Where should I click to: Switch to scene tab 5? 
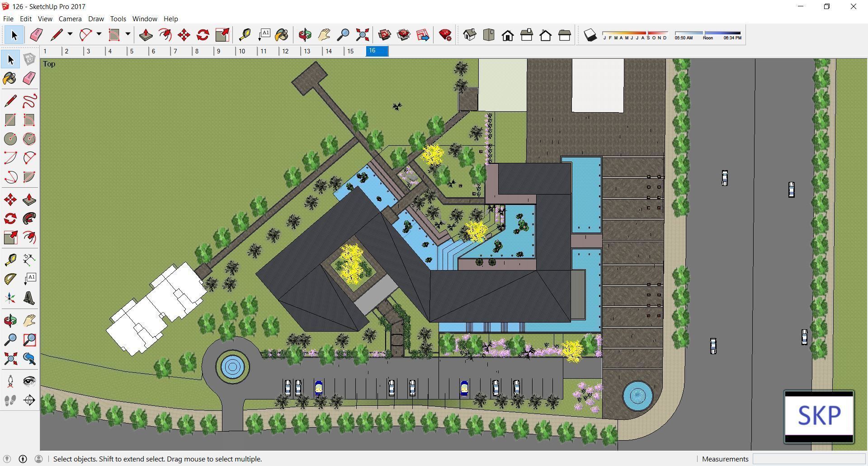pos(138,51)
